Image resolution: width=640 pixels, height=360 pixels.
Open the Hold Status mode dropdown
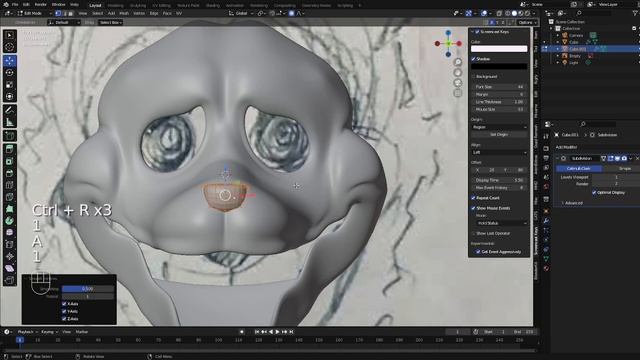coord(502,223)
